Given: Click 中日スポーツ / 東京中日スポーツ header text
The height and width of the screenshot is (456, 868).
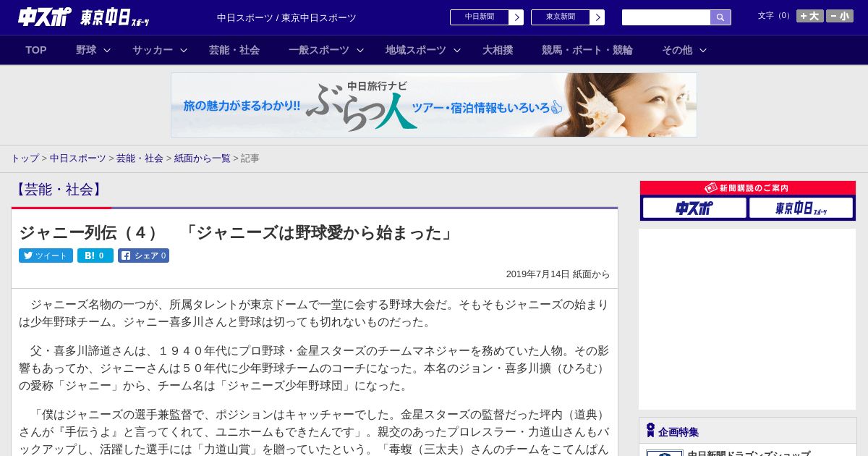Looking at the screenshot, I should click(x=286, y=17).
